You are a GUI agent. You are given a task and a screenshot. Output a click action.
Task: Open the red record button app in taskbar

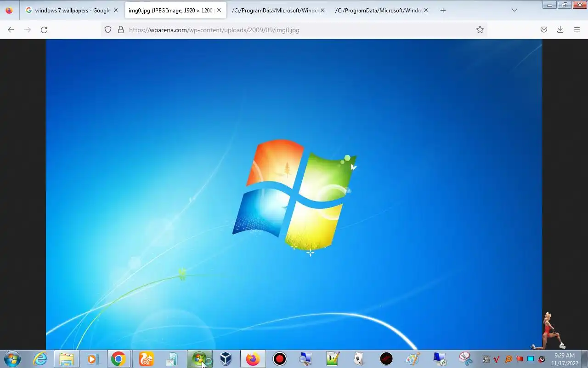click(x=279, y=359)
